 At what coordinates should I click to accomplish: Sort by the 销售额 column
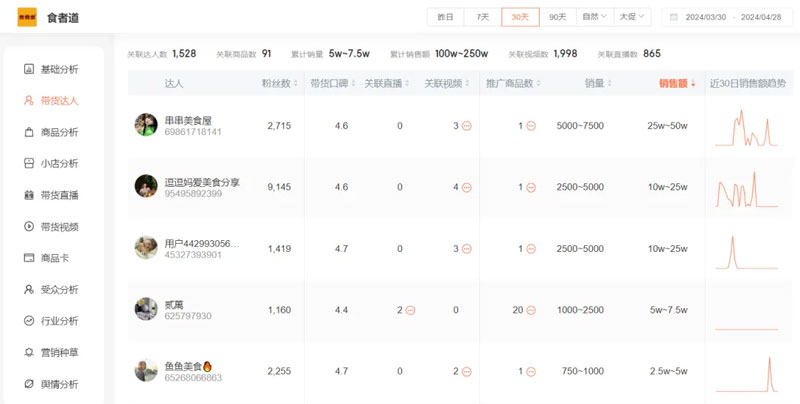[x=677, y=83]
